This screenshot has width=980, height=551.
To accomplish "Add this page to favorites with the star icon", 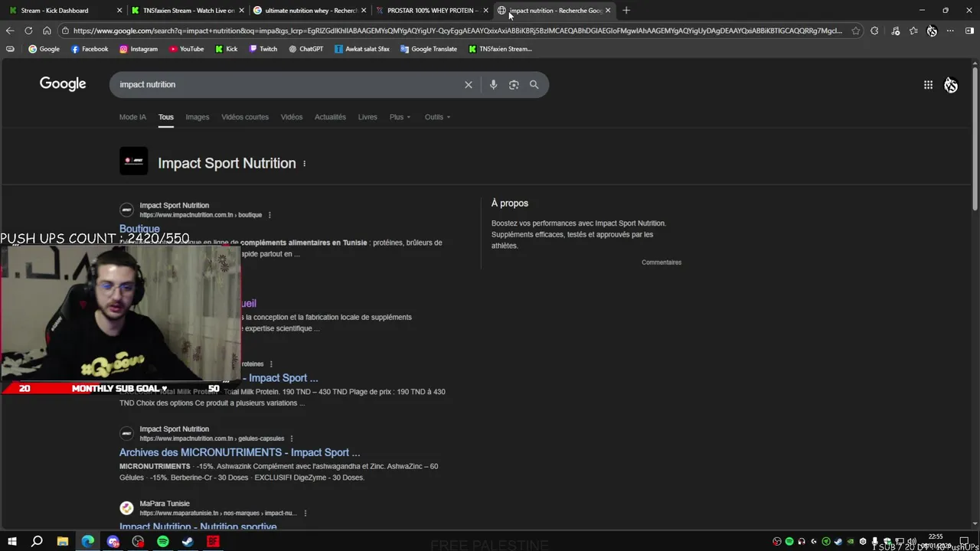I will pos(855,31).
